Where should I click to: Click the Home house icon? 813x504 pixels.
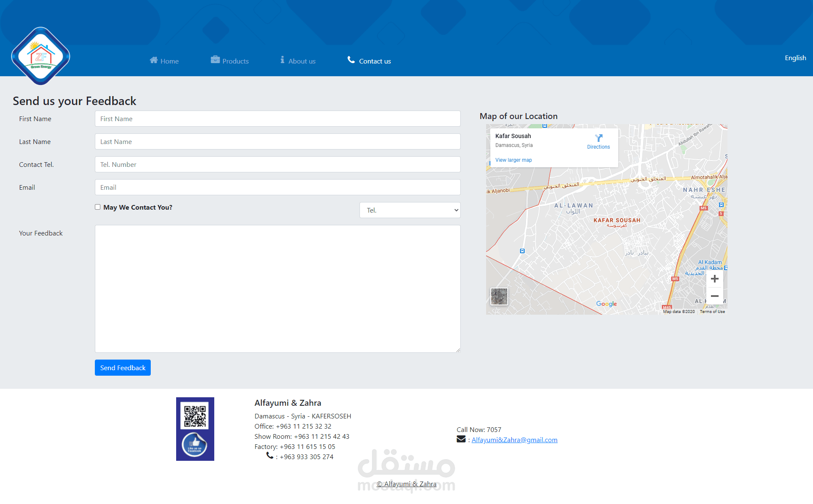[x=154, y=60]
